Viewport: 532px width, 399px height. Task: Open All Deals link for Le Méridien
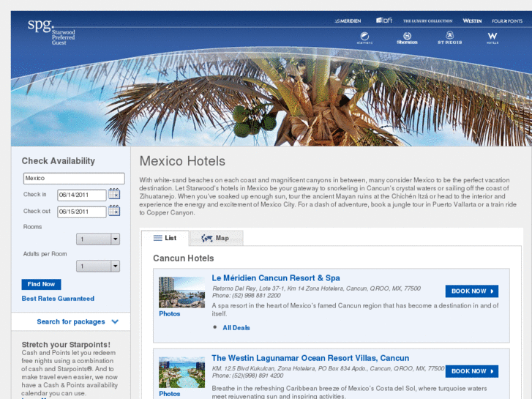(x=236, y=328)
